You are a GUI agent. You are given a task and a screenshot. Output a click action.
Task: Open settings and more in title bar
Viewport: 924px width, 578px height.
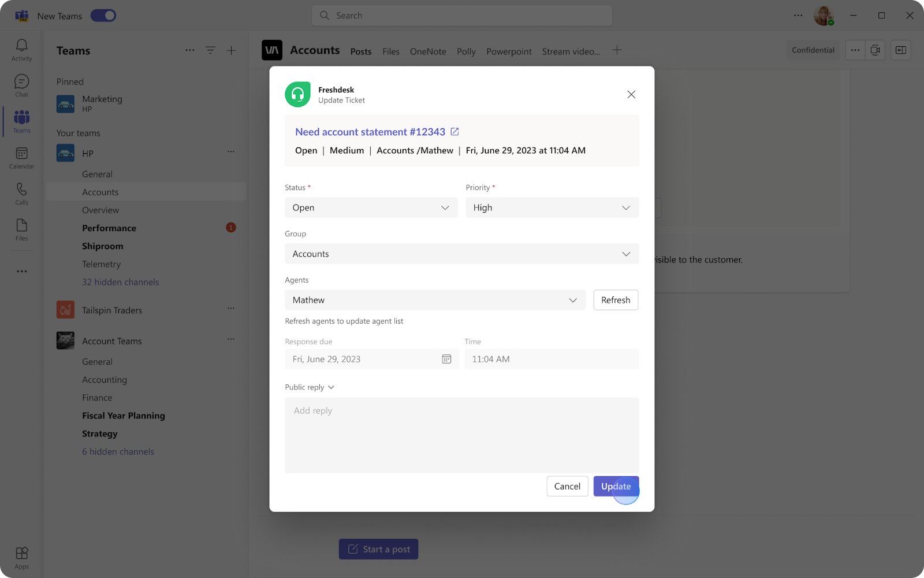(x=798, y=16)
